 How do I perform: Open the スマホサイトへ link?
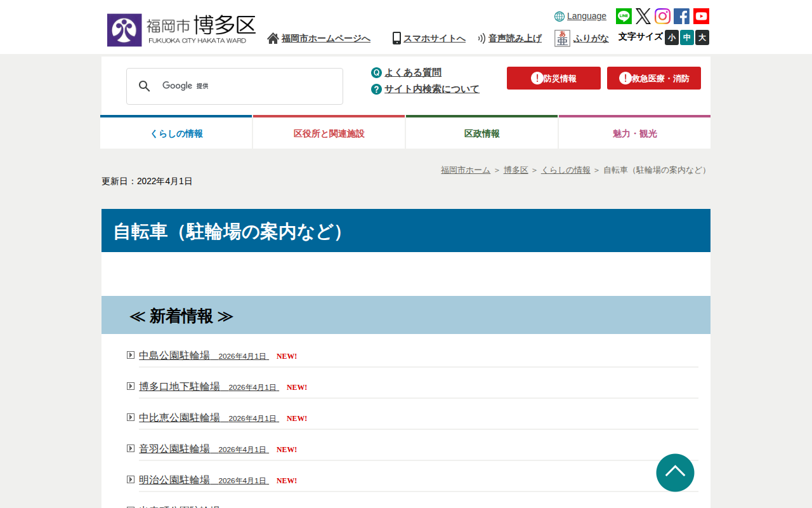(435, 38)
